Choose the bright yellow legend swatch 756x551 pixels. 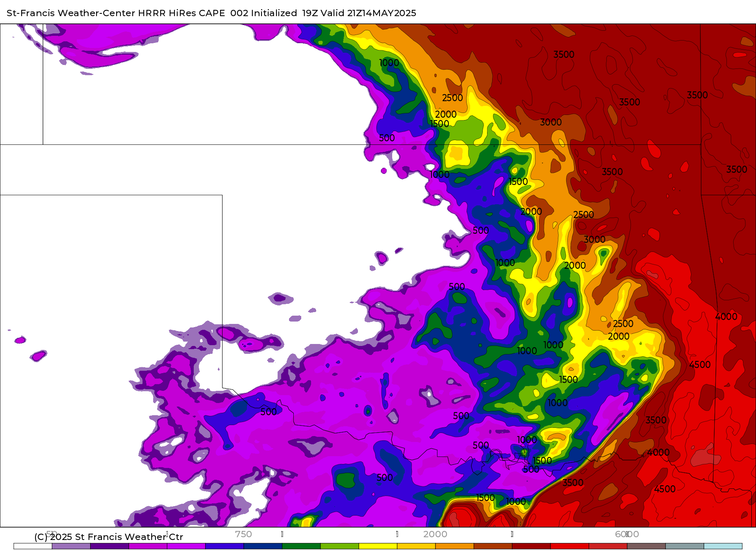(x=378, y=546)
